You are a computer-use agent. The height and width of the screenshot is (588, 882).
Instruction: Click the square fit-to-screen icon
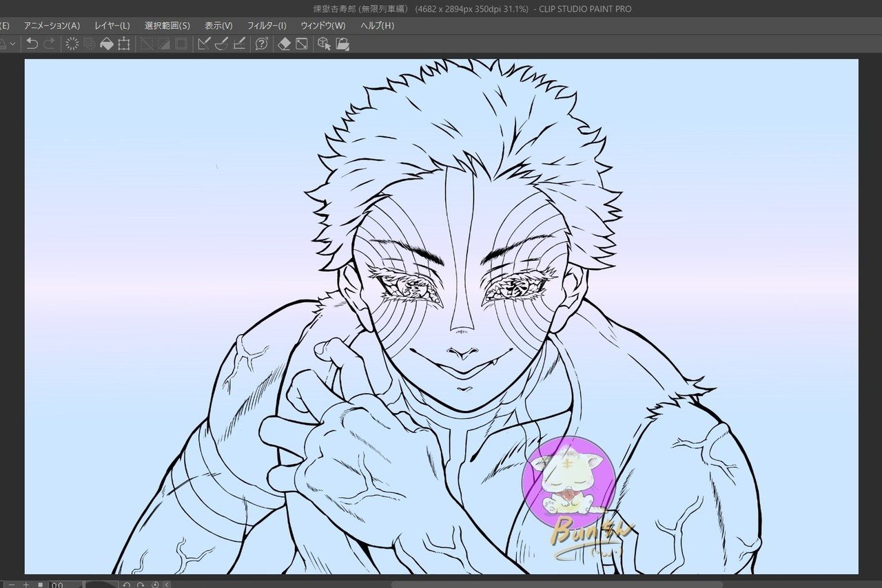pyautogui.click(x=41, y=585)
